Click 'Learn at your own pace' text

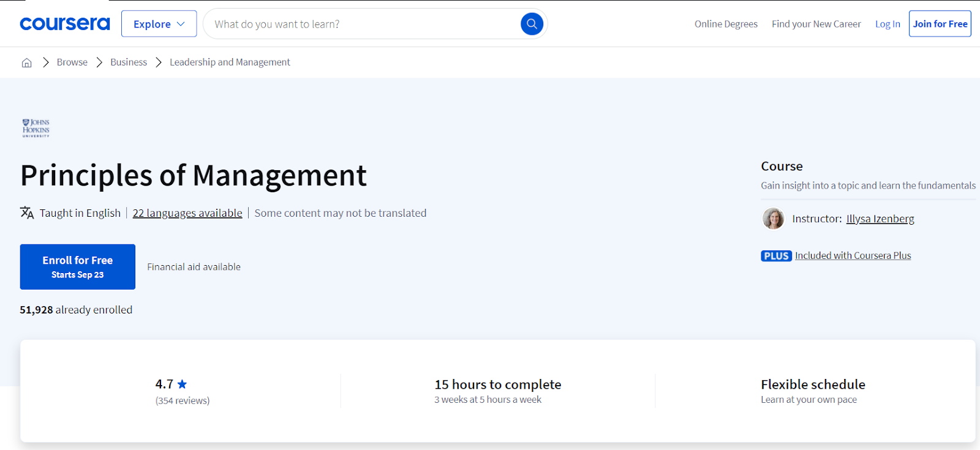click(809, 400)
